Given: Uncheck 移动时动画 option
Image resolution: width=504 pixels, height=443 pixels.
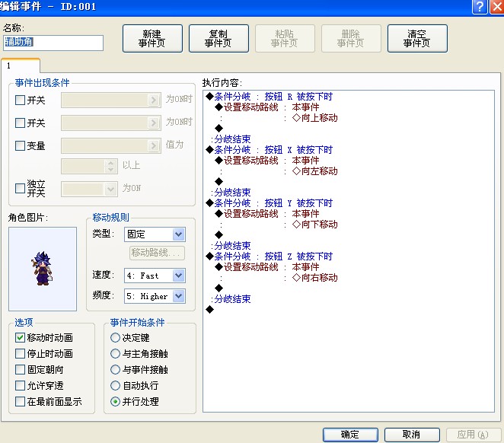Looking at the screenshot, I should click(20, 337).
